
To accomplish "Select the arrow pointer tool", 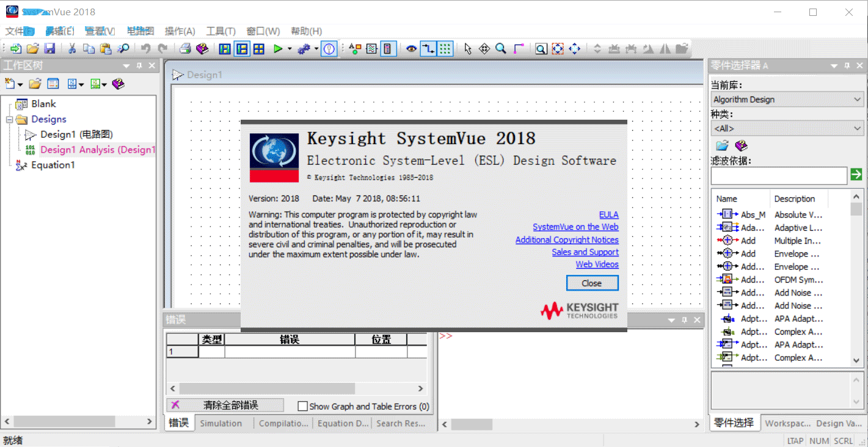I will pyautogui.click(x=468, y=49).
